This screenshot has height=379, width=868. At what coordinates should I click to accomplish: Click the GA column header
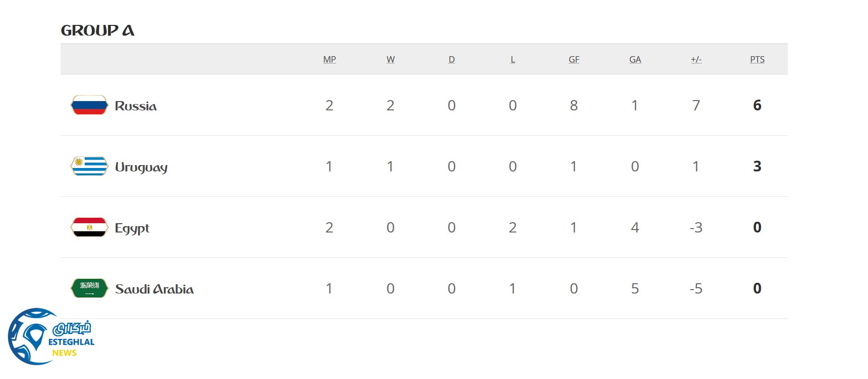635,60
